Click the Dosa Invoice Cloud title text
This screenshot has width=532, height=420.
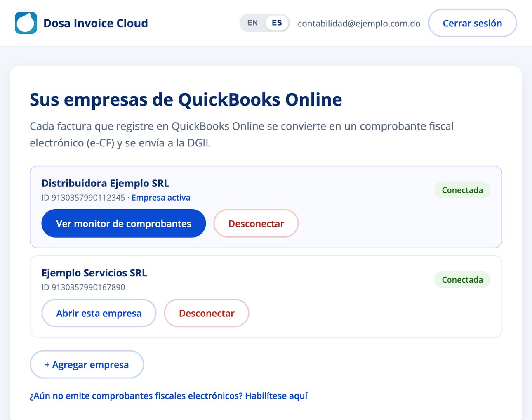(x=96, y=23)
